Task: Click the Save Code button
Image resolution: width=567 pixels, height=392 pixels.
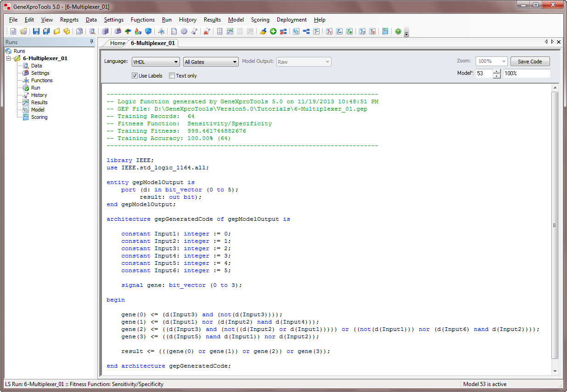Action: click(530, 62)
